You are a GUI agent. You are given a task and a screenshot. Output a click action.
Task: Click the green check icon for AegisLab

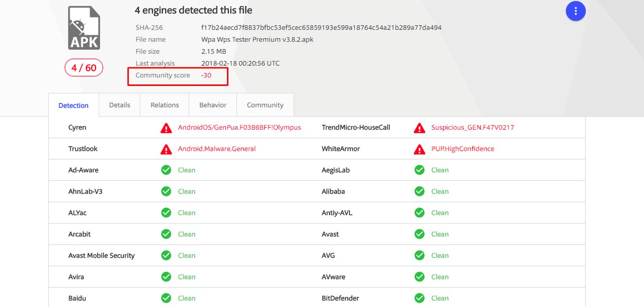(419, 170)
